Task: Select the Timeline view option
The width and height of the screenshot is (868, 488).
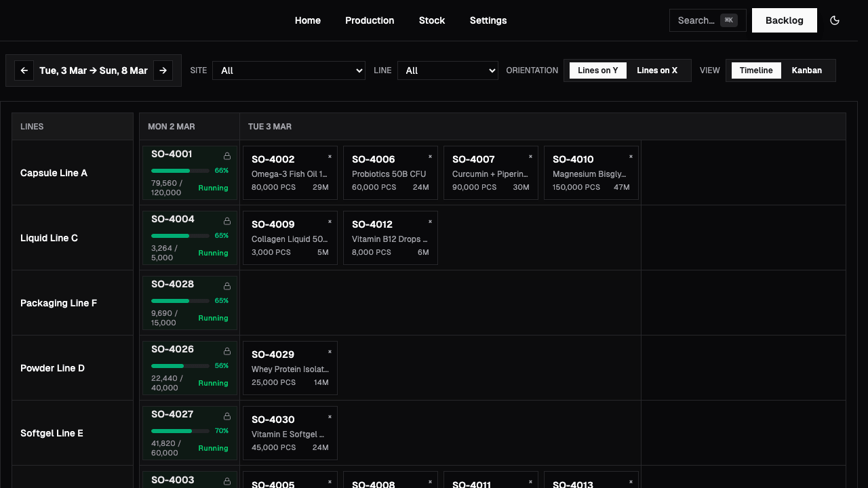Action: (755, 70)
